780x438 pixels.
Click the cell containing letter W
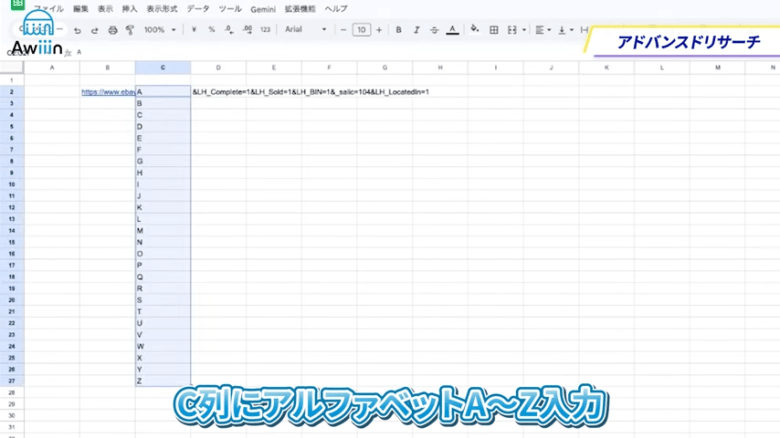(163, 346)
